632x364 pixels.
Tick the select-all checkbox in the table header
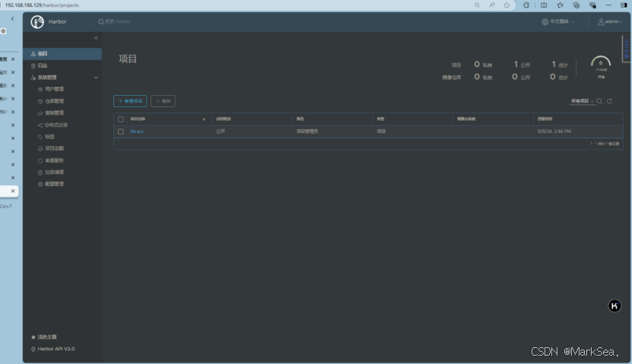click(120, 119)
